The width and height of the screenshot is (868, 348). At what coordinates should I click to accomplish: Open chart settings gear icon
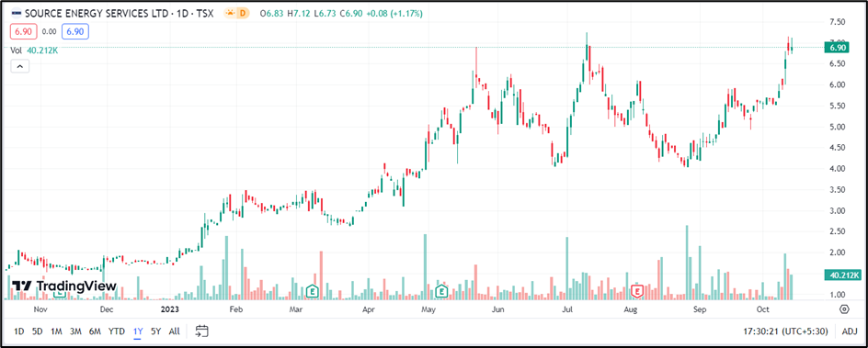pyautogui.click(x=844, y=309)
